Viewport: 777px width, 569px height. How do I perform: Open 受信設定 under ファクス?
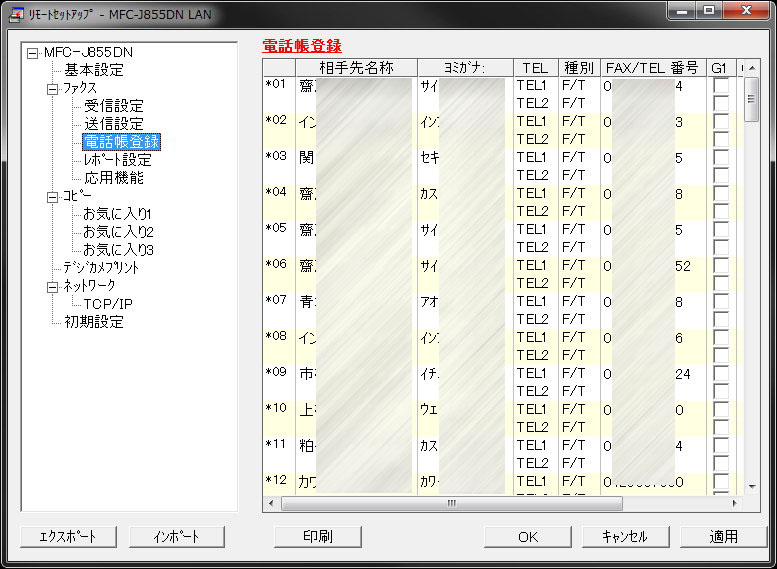point(113,106)
